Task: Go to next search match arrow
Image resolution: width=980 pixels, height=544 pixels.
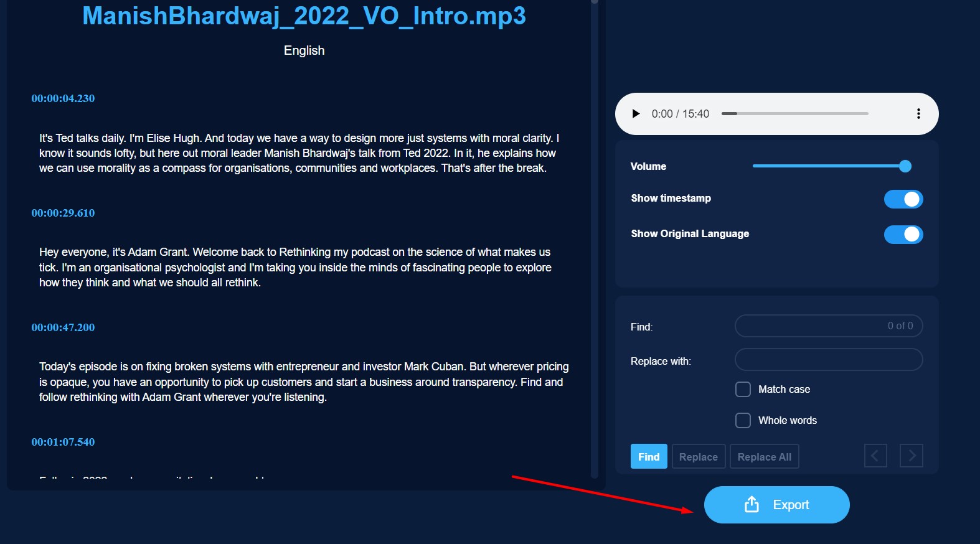Action: pyautogui.click(x=912, y=456)
